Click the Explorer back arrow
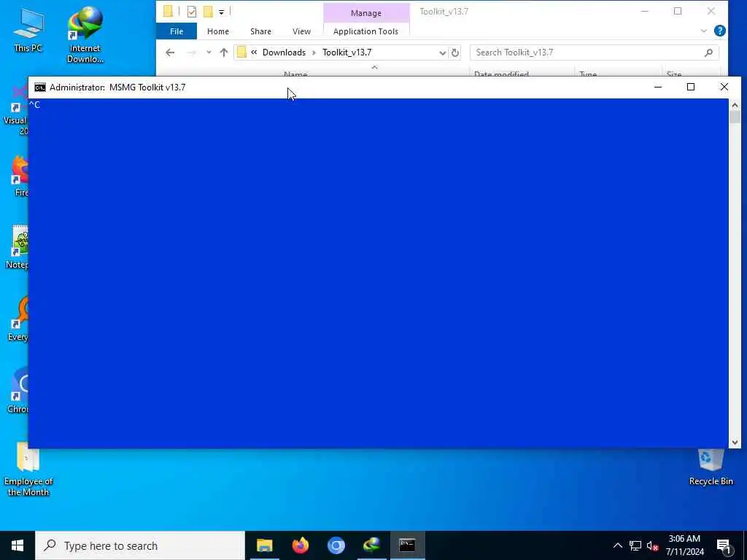This screenshot has height=560, width=747. tap(170, 52)
